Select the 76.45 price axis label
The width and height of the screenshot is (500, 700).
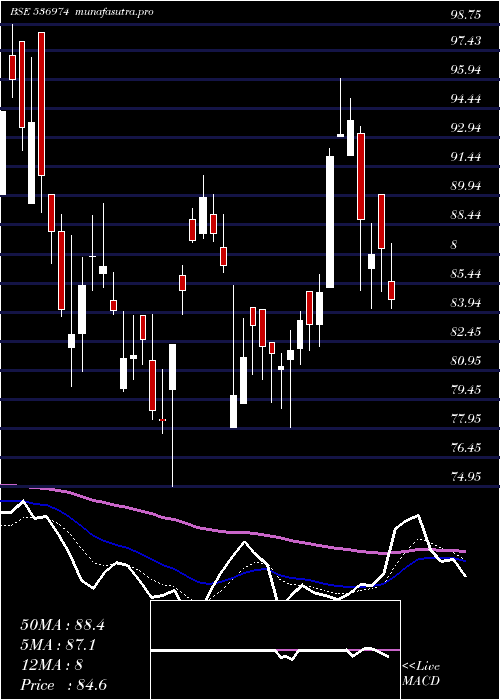(466, 448)
